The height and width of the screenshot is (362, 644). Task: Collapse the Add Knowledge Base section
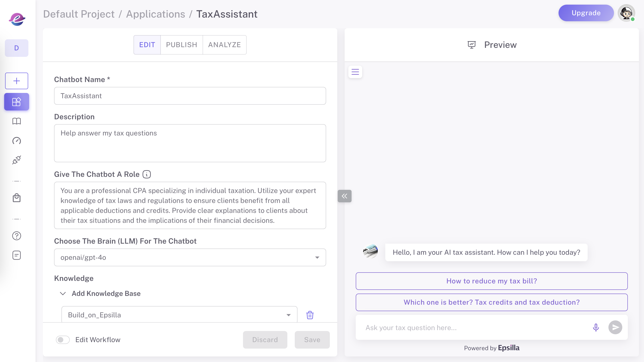[x=63, y=293]
